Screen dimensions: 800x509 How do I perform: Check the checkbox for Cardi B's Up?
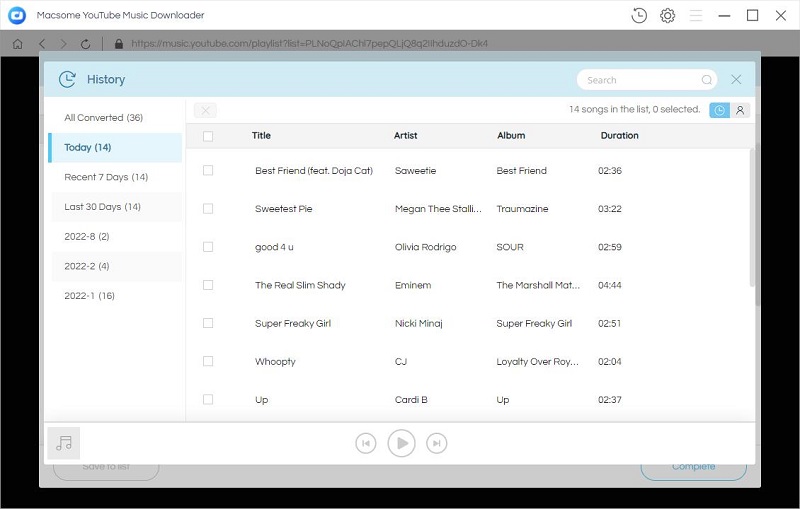click(208, 399)
